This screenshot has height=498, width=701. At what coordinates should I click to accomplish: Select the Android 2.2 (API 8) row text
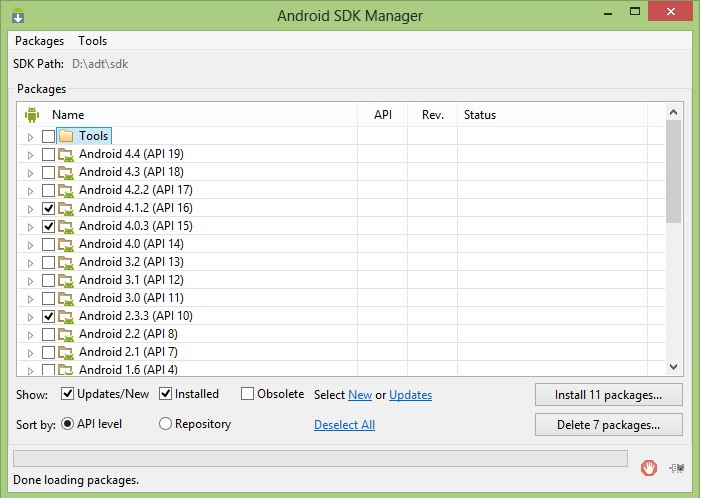[128, 334]
